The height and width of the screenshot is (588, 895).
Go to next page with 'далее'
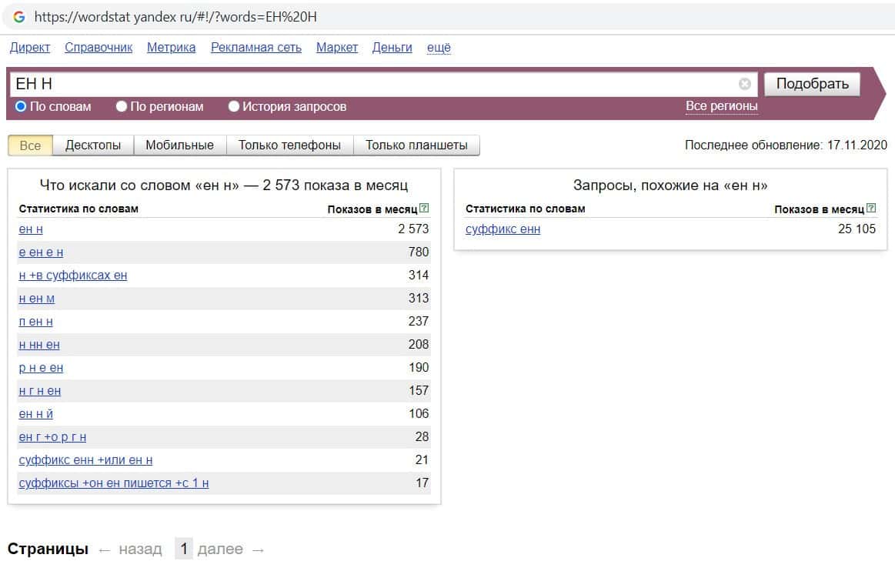(220, 550)
